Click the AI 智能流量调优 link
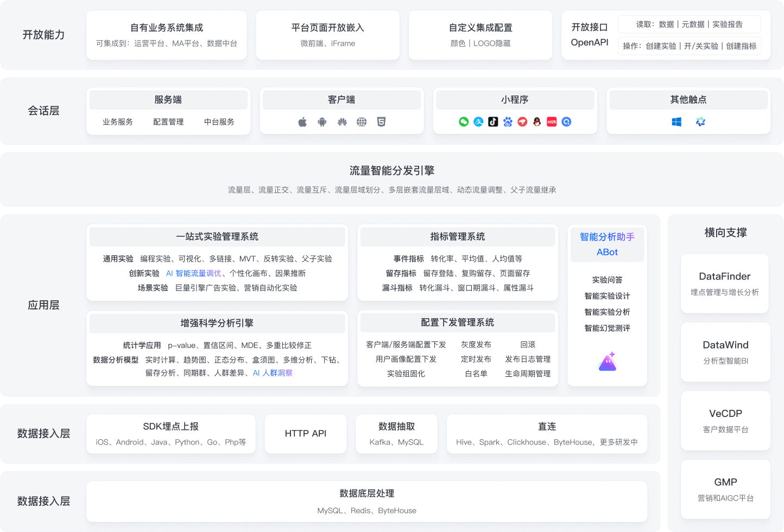Image resolution: width=784 pixels, height=532 pixels. pyautogui.click(x=194, y=274)
